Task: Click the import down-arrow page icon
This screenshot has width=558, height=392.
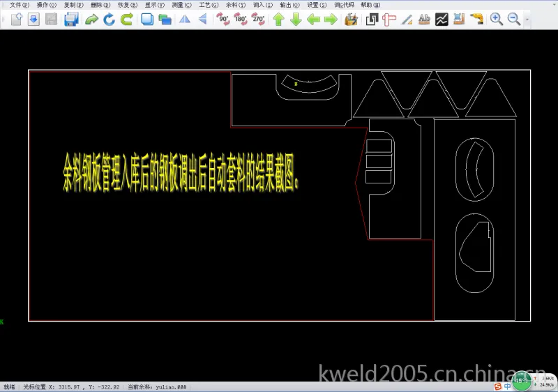Action: (33, 19)
